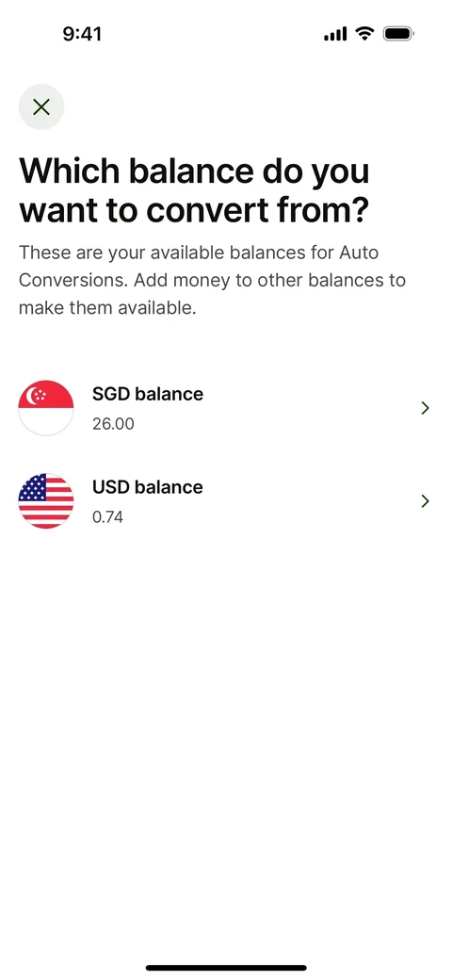Click the 0.74 USD amount
The height and width of the screenshot is (980, 452).
coord(108,517)
